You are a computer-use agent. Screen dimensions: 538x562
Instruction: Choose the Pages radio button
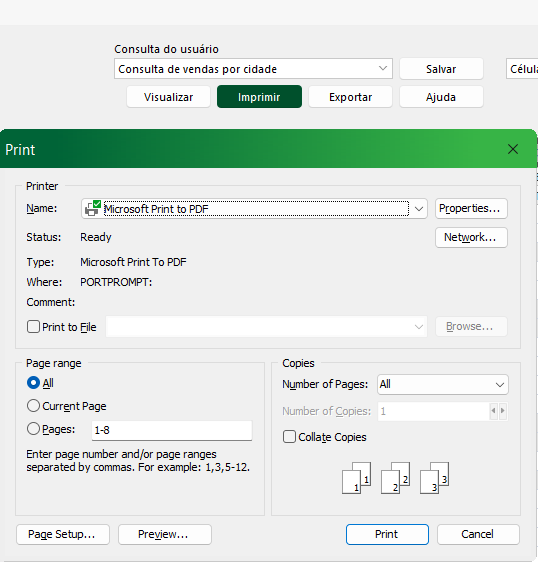(33, 429)
